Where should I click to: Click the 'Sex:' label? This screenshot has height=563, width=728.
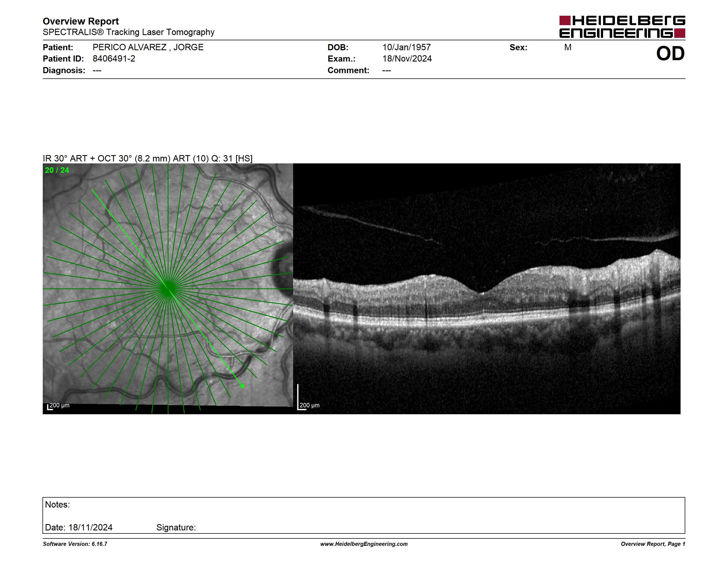518,47
